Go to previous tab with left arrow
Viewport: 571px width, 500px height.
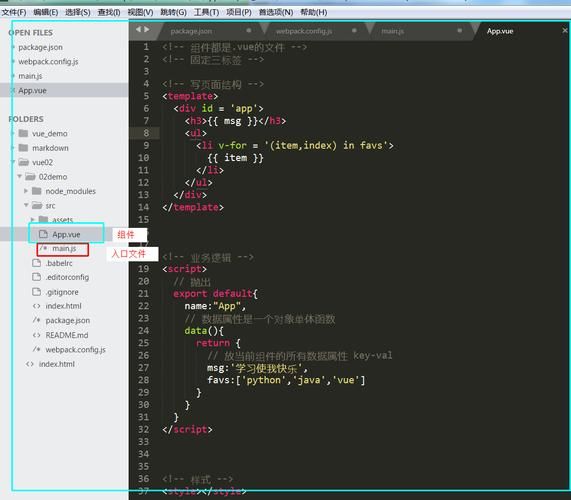point(139,29)
